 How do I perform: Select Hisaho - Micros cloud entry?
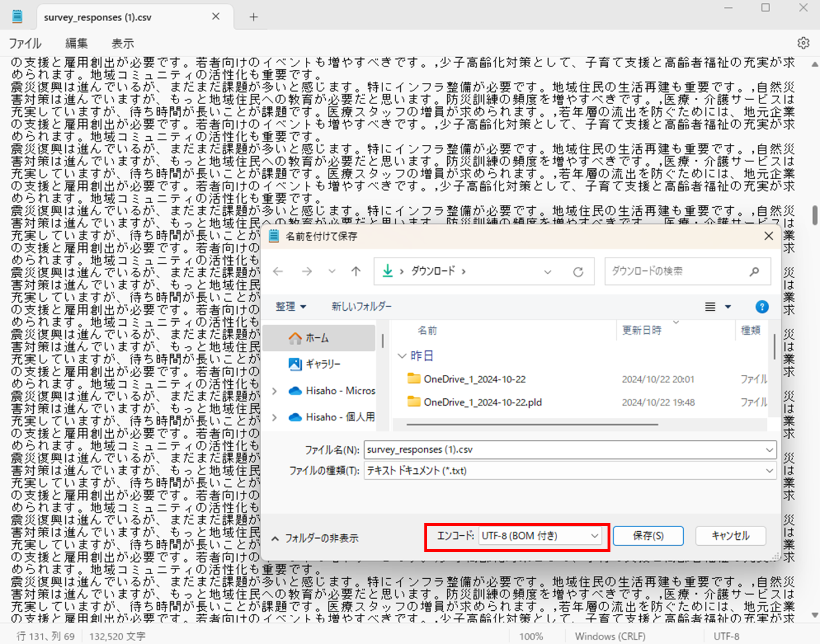tap(332, 391)
